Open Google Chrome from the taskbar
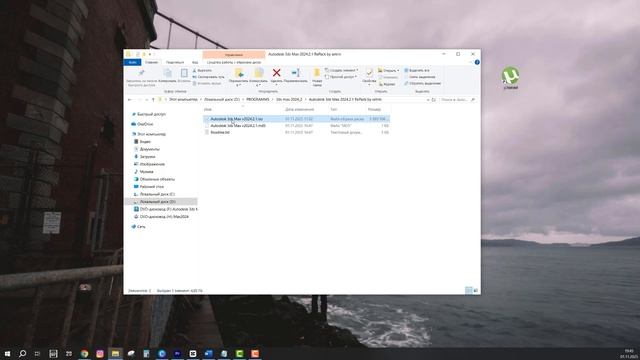The height and width of the screenshot is (360, 640). (84, 353)
